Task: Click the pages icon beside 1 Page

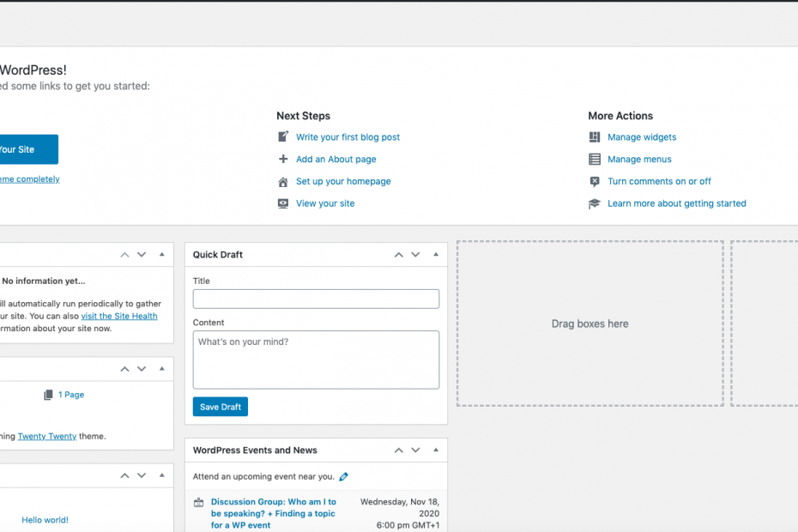Action: pyautogui.click(x=48, y=395)
